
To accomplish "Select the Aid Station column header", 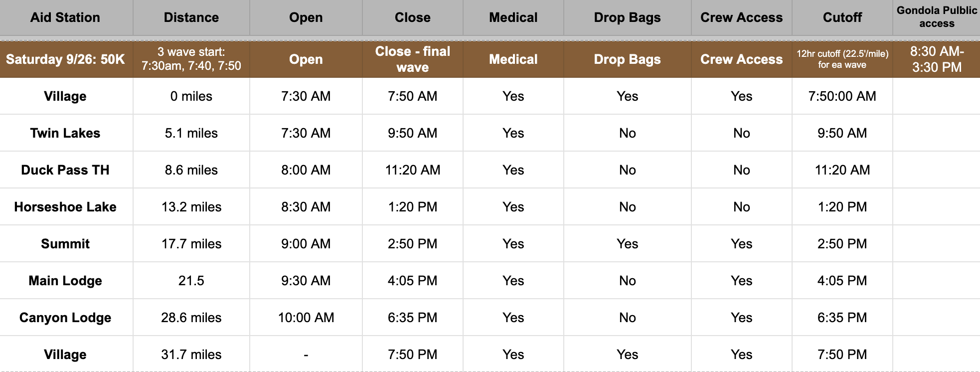I will point(65,17).
